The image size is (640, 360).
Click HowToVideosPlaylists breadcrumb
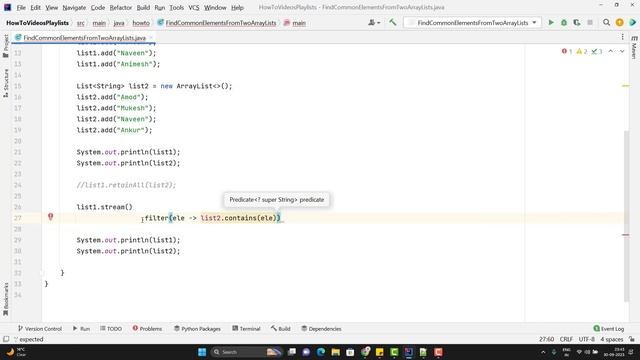pos(38,23)
